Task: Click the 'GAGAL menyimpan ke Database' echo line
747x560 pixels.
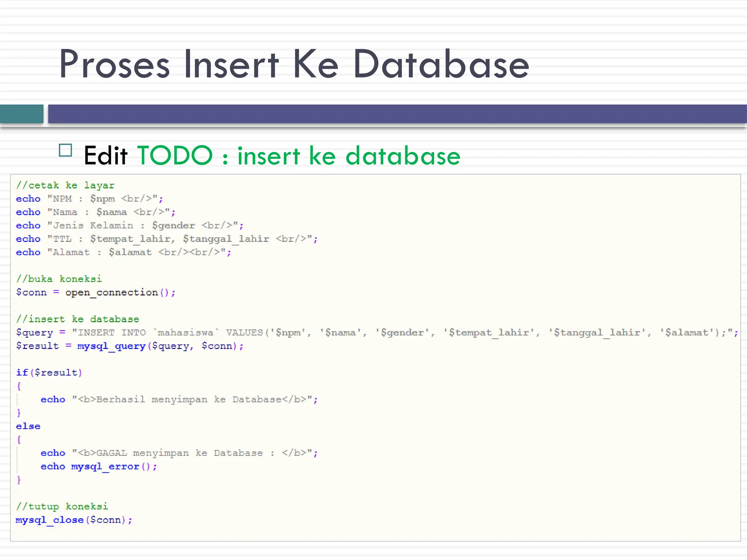Action: [179, 453]
